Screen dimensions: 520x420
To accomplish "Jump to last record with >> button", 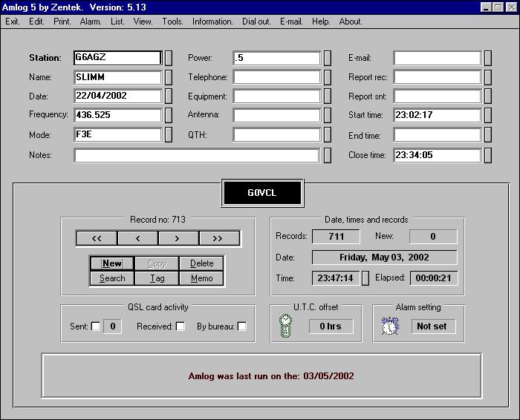I will pos(219,238).
